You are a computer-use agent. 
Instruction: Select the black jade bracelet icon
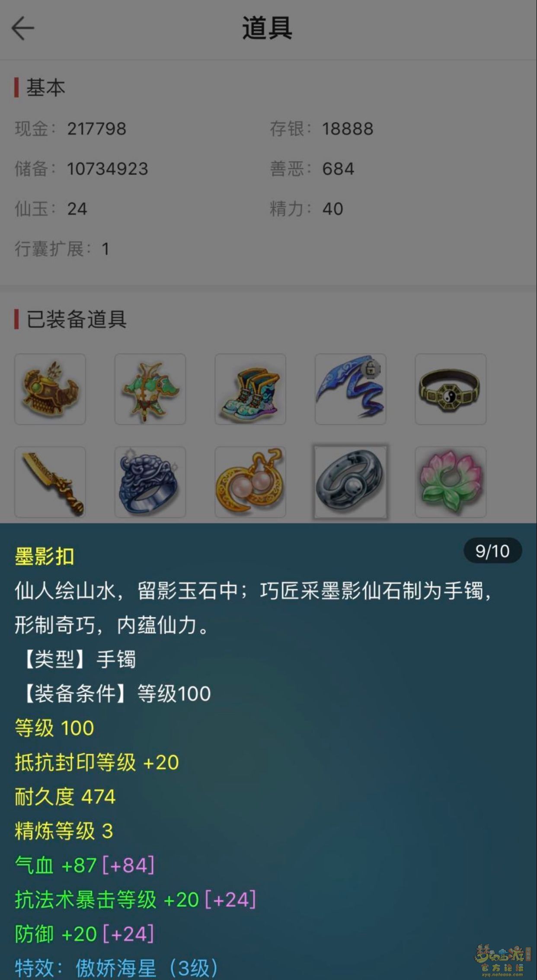(351, 482)
